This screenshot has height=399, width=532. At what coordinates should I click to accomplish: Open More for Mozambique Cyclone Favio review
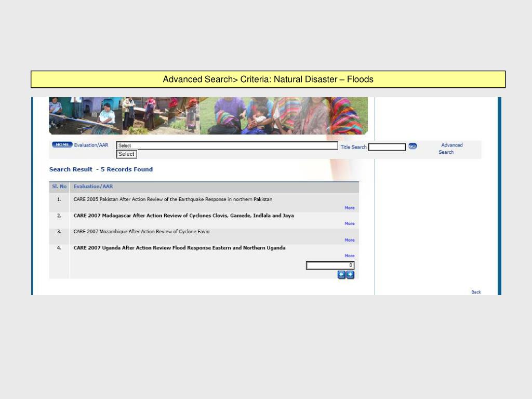coord(350,240)
